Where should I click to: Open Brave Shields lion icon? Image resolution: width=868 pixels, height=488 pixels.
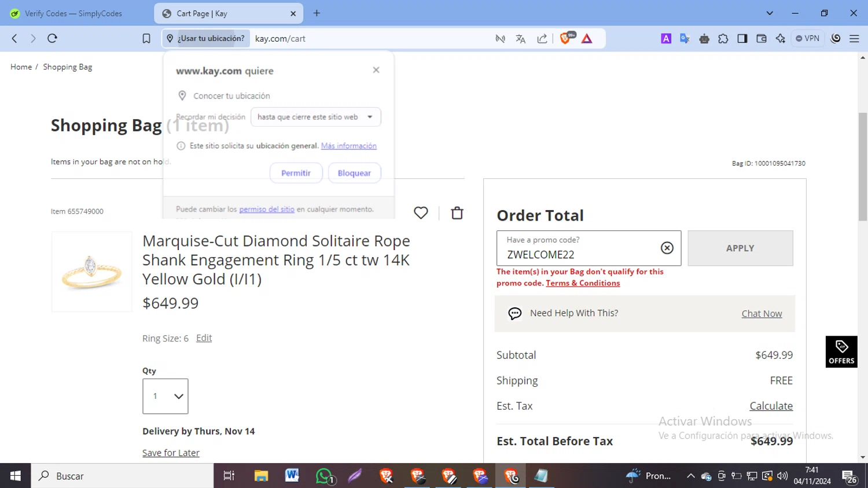[567, 38]
